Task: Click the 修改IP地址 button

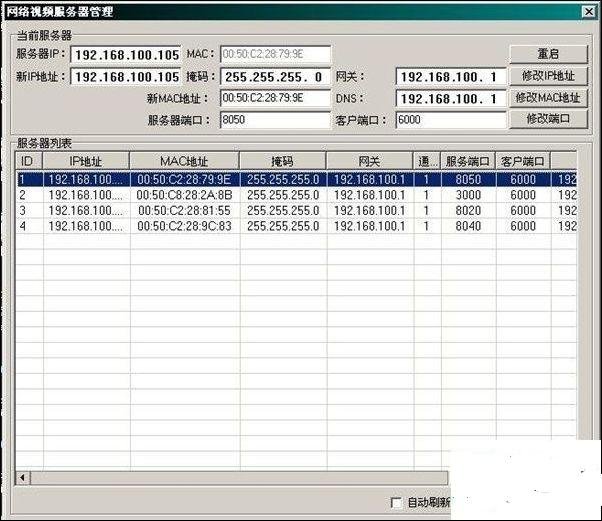Action: (x=547, y=76)
